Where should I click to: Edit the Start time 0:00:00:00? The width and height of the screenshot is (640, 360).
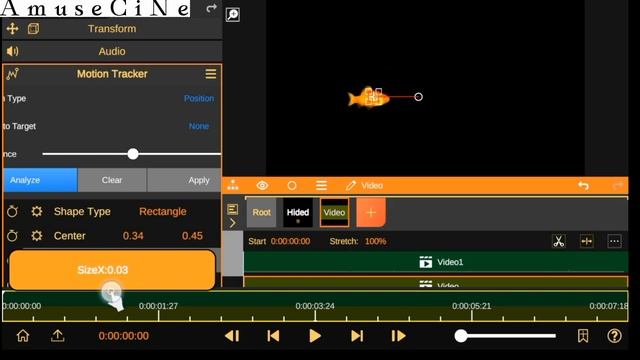[290, 241]
